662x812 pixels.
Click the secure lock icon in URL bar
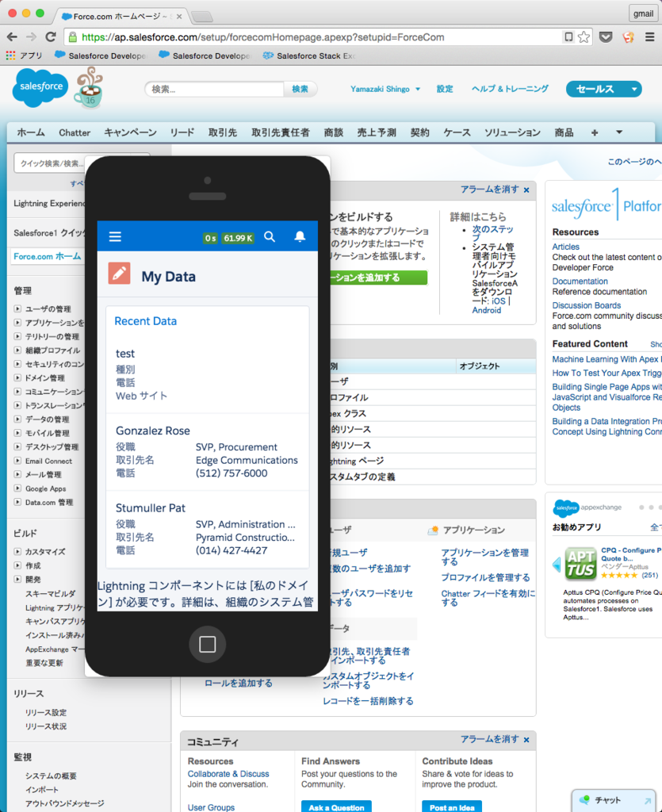pos(73,37)
